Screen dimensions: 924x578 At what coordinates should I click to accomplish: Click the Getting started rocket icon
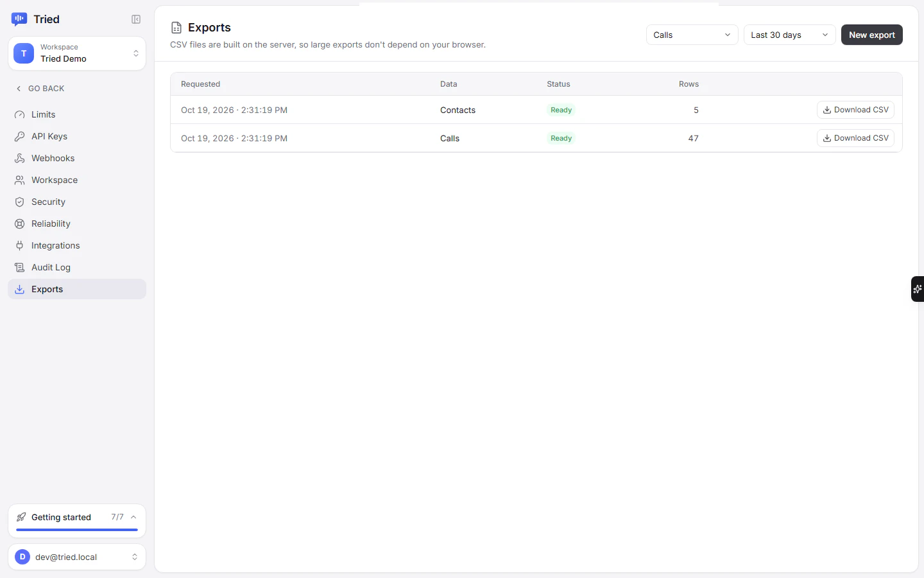pyautogui.click(x=22, y=517)
